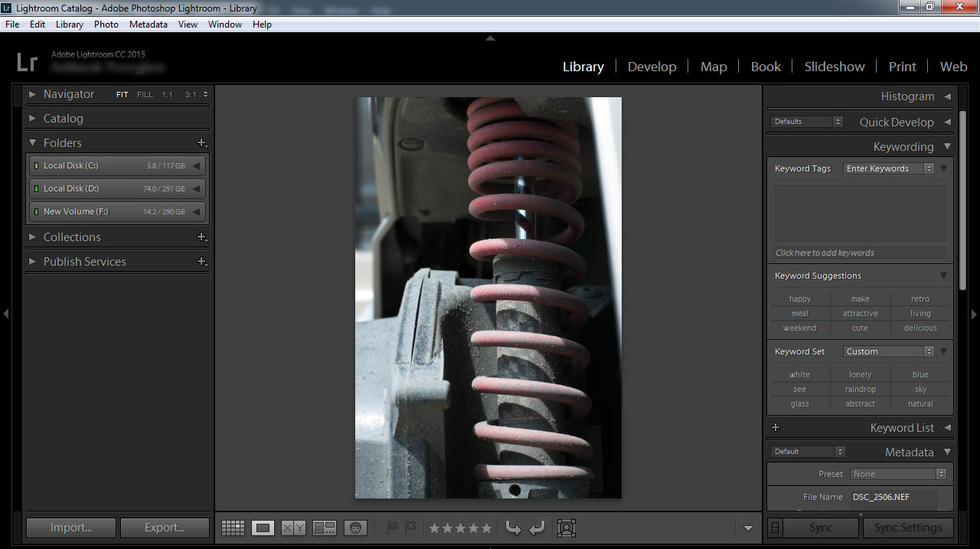Set the photo as rejected flag
Screen dimensions: 980x549
click(410, 527)
